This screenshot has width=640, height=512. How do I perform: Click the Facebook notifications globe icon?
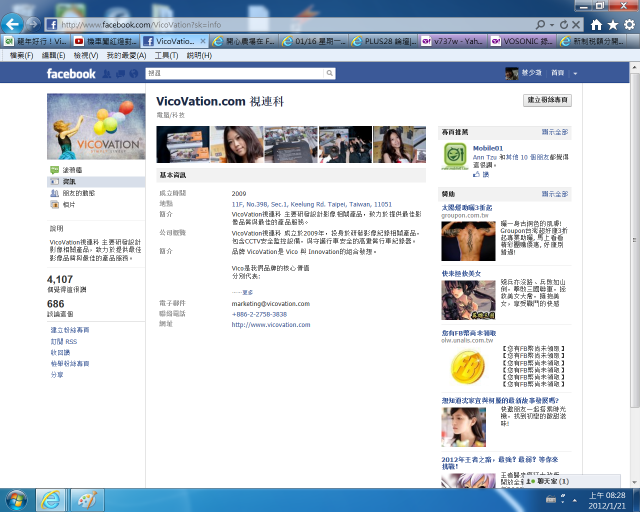pyautogui.click(x=133, y=74)
